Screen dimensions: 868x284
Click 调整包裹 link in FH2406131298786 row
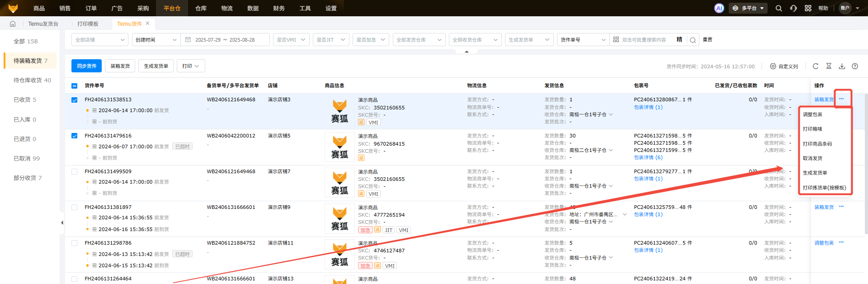point(824,243)
